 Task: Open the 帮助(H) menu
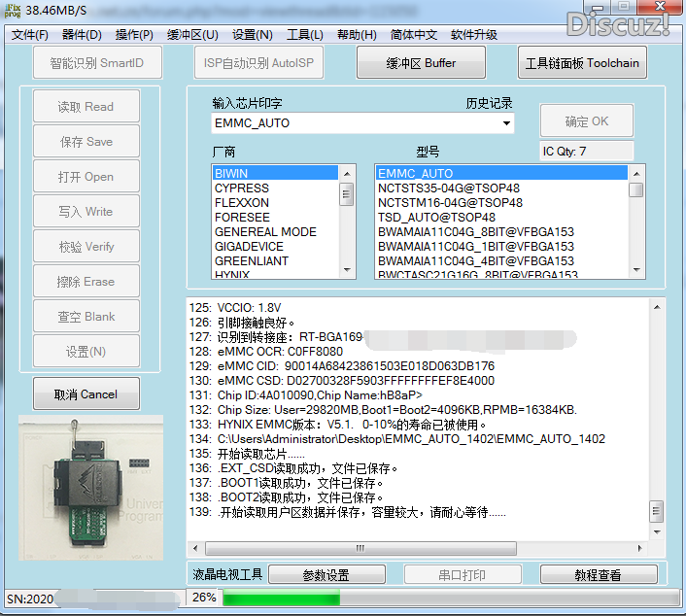tap(357, 35)
